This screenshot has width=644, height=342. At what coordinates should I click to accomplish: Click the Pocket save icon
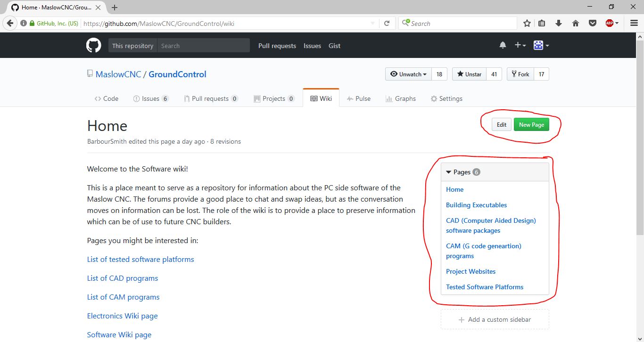593,23
